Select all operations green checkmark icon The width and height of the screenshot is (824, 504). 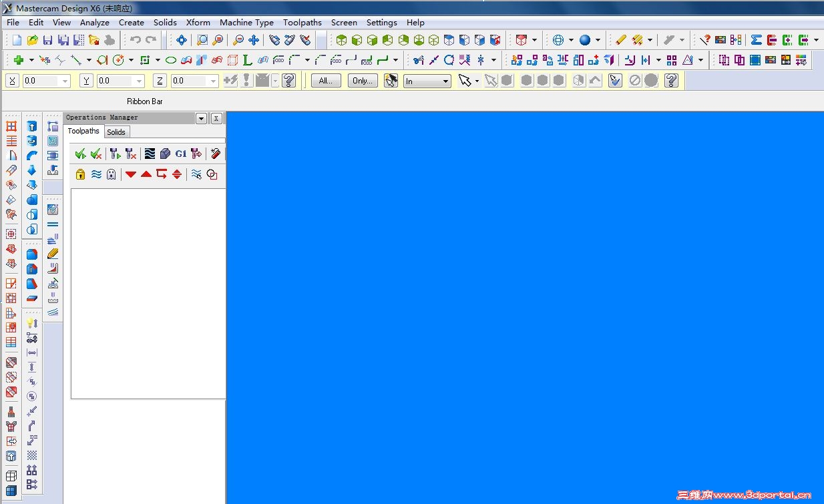pos(80,154)
